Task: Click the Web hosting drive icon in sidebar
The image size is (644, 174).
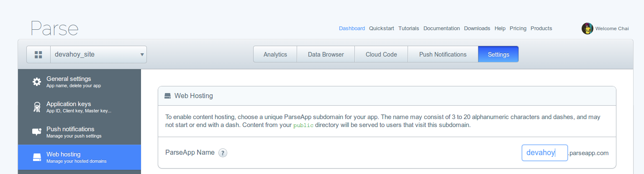Action: click(x=37, y=157)
